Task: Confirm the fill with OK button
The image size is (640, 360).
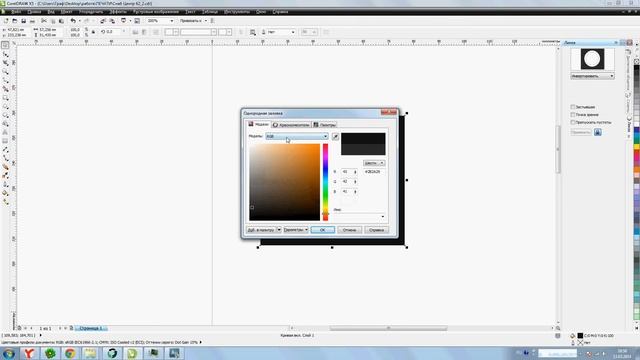Action: 322,230
